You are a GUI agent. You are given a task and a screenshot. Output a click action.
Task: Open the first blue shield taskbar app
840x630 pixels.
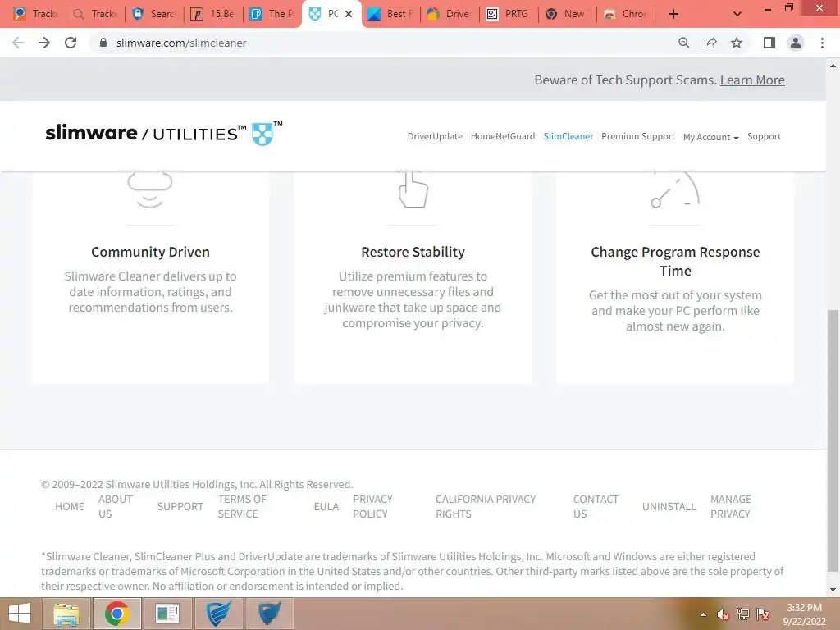coord(218,614)
